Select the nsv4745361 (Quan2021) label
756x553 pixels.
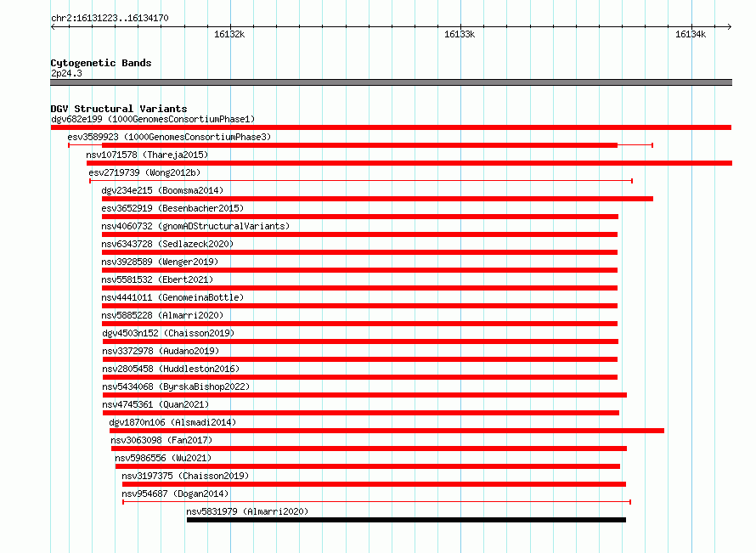tap(155, 404)
